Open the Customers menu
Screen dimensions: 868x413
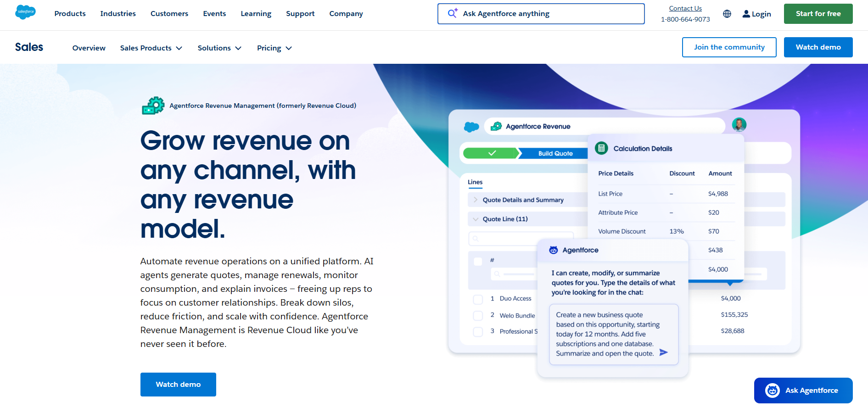pos(169,14)
